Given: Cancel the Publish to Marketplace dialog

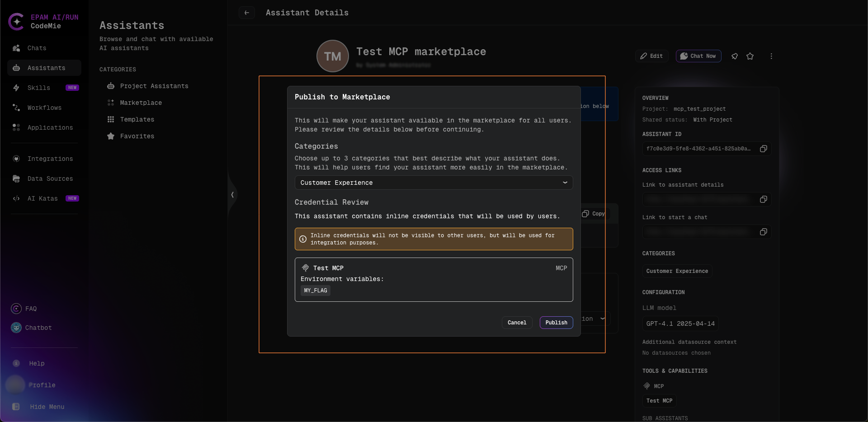Looking at the screenshot, I should [517, 323].
